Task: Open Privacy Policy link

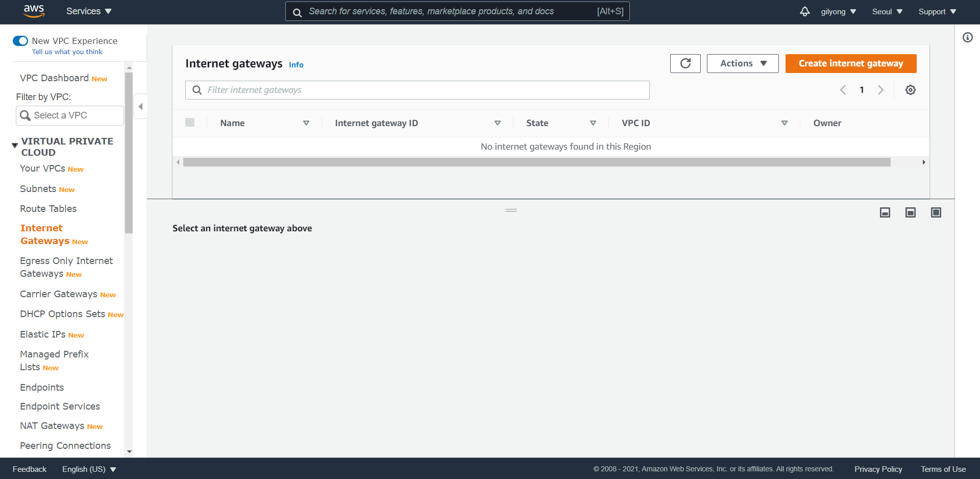Action: (x=878, y=469)
